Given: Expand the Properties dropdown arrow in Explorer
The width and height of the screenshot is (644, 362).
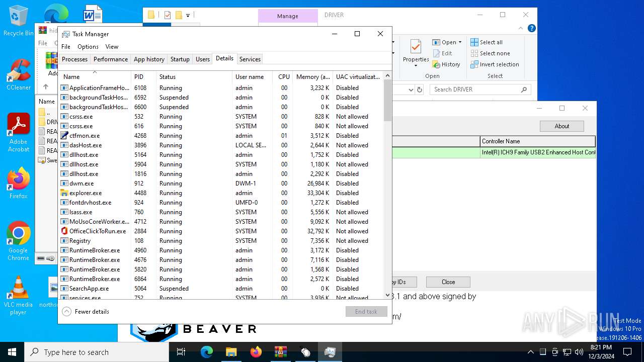Looking at the screenshot, I should (416, 66).
